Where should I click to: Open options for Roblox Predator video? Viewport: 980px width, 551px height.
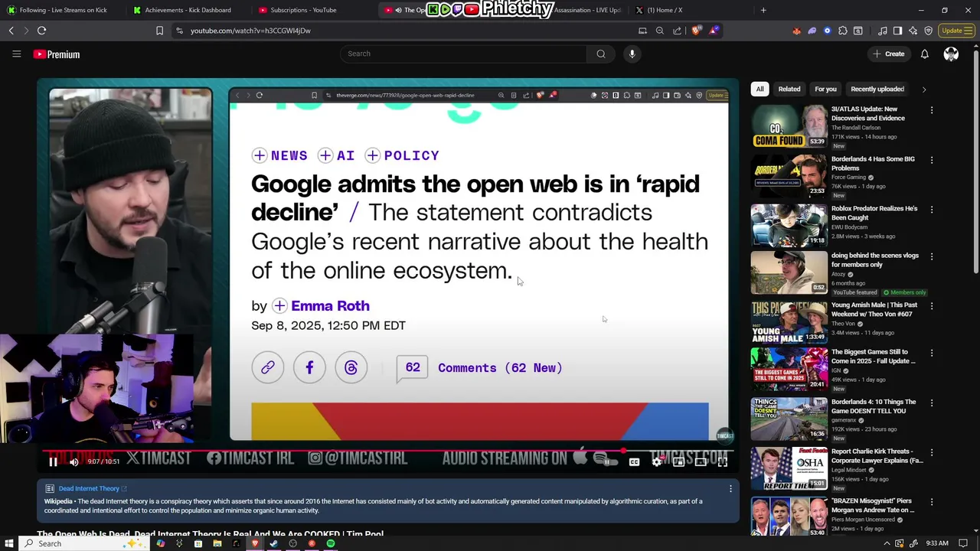(932, 209)
